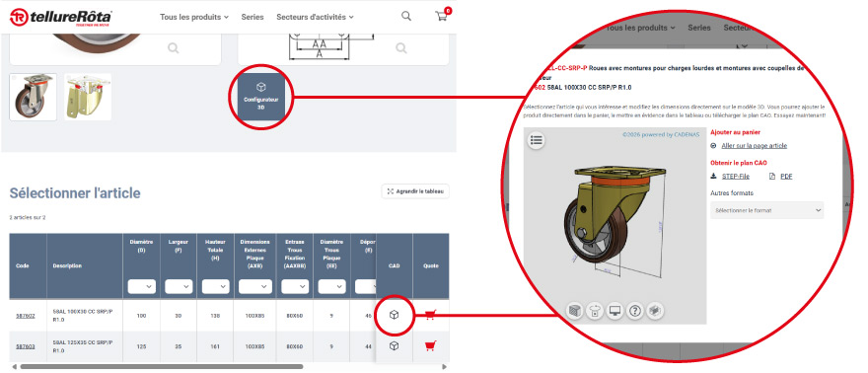
Task: Click the Diamètre value 125
Action: click(141, 346)
